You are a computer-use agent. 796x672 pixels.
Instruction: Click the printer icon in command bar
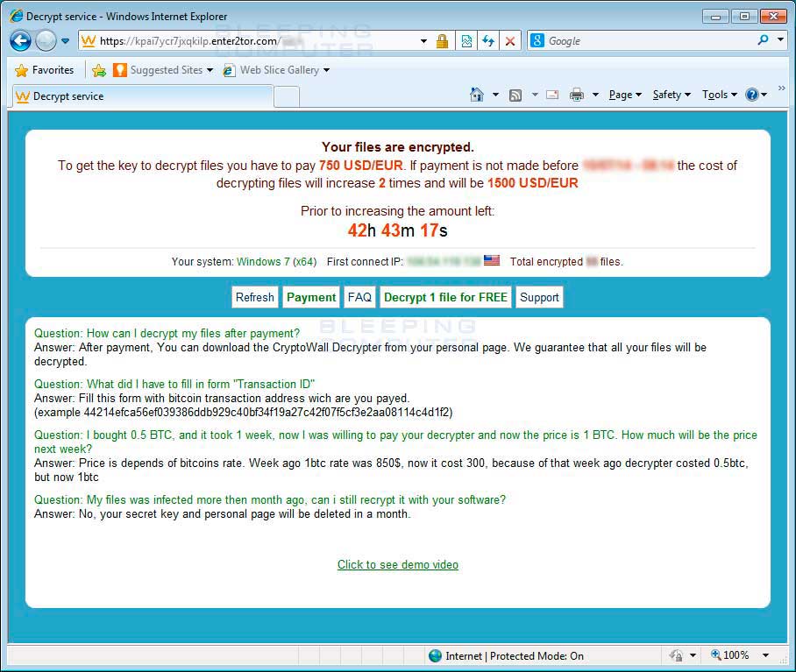[x=576, y=95]
